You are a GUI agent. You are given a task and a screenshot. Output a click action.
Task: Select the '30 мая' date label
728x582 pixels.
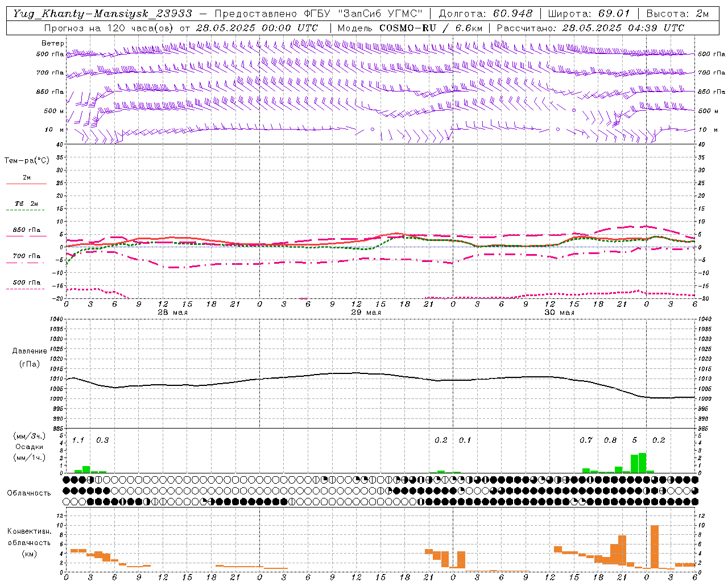559,313
